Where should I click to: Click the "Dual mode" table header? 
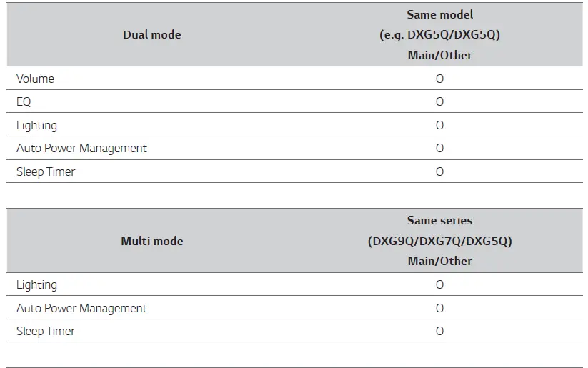[x=151, y=35]
